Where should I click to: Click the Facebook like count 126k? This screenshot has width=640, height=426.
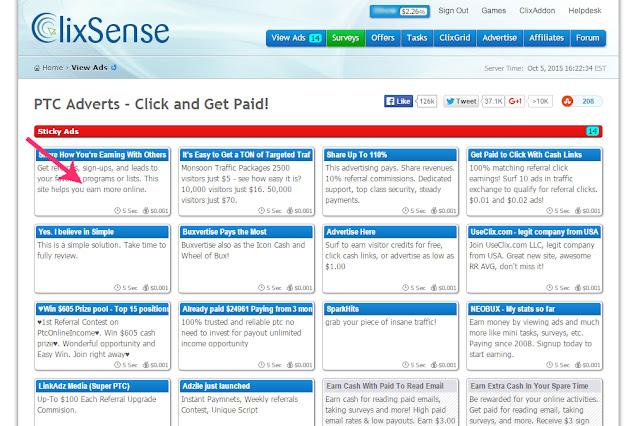pyautogui.click(x=427, y=101)
